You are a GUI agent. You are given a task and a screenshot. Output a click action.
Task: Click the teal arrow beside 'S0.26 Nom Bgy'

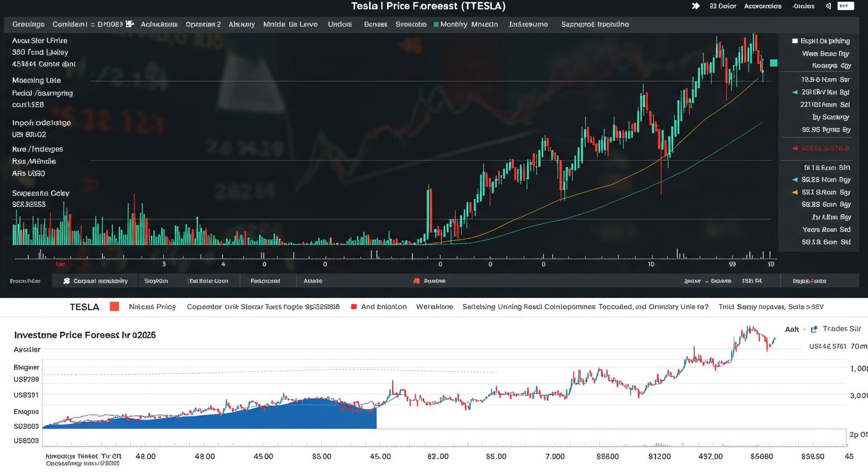(x=795, y=180)
